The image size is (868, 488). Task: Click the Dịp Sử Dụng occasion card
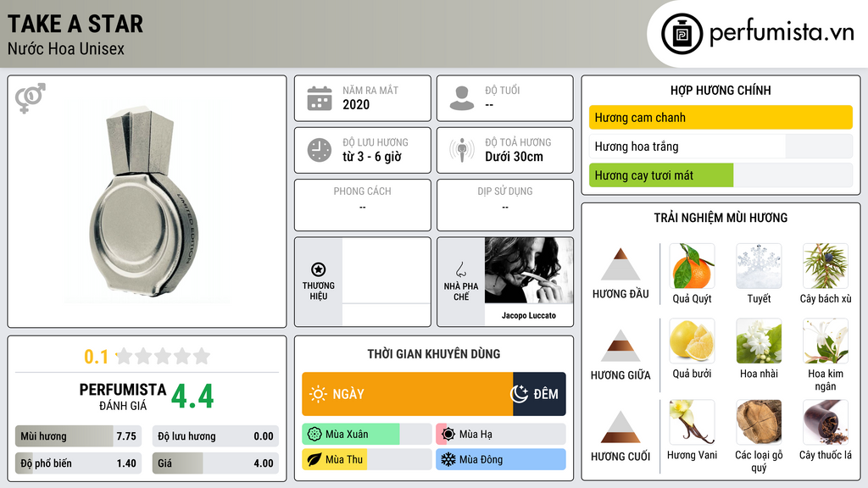coord(505,205)
